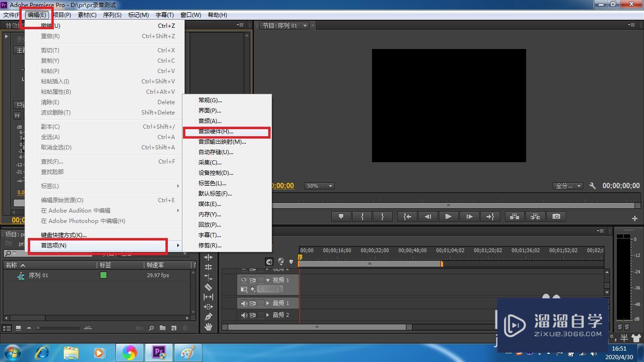Go to Out point in Program monitor
This screenshot has height=362, width=644.
490,216
